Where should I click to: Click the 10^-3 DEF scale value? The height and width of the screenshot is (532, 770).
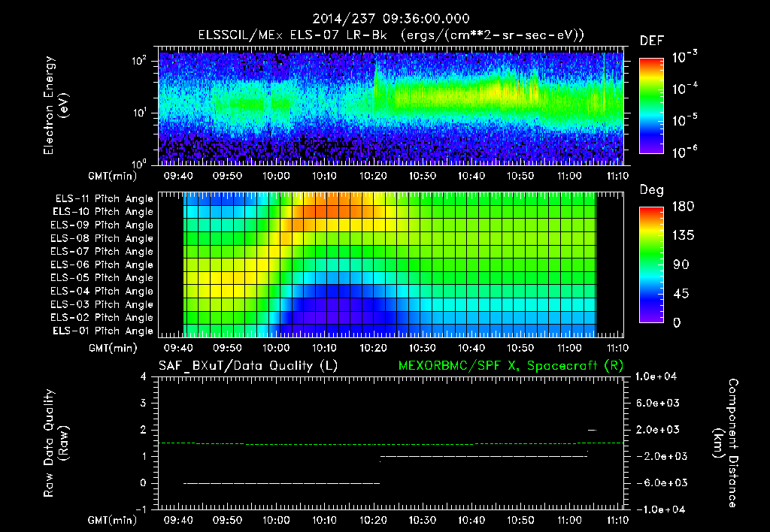coord(684,57)
